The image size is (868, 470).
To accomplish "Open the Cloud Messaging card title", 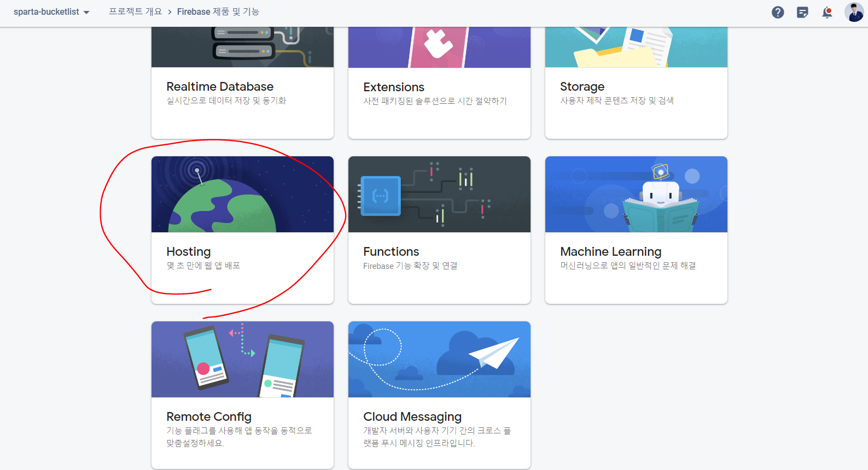I will click(x=412, y=416).
